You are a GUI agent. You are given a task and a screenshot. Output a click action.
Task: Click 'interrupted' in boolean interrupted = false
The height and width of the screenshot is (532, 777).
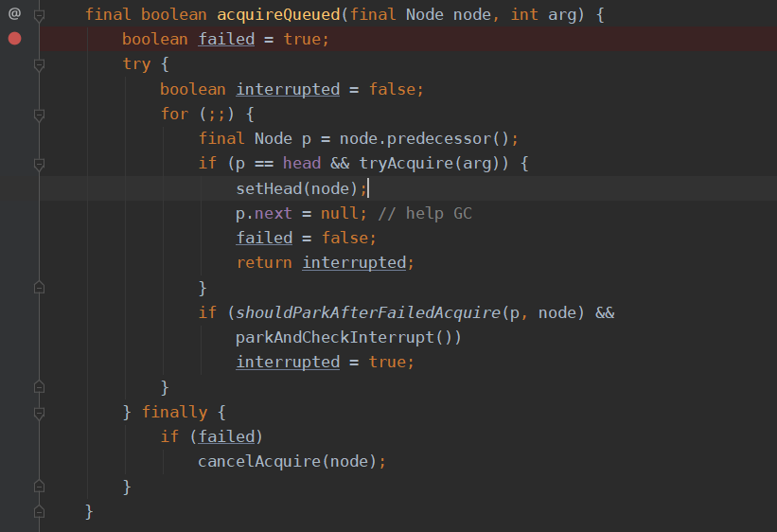[x=288, y=89]
